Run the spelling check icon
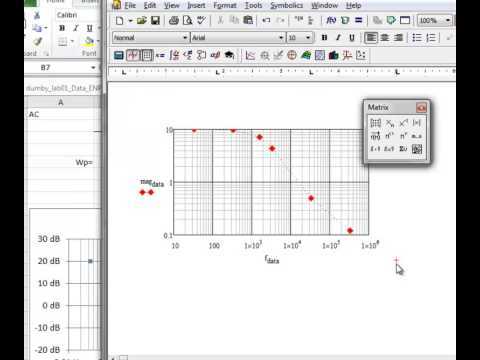 click(x=201, y=21)
